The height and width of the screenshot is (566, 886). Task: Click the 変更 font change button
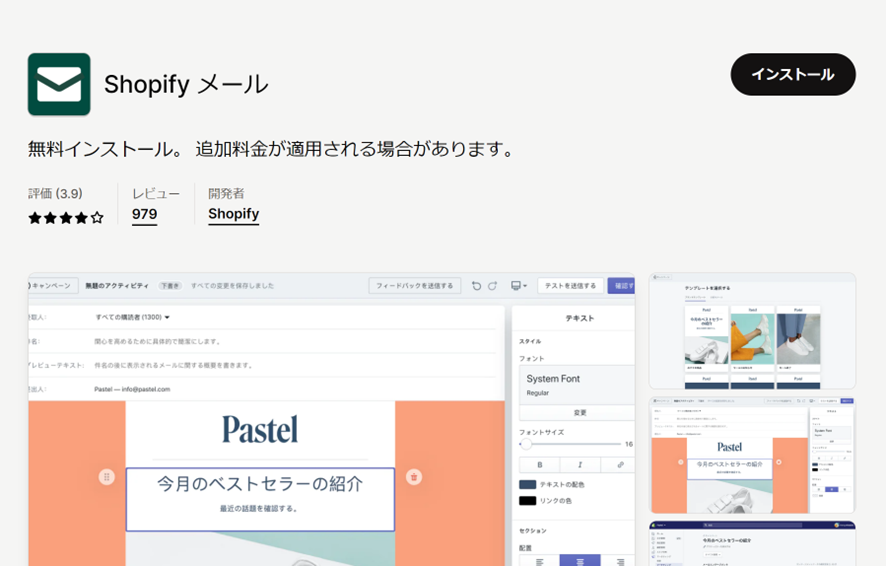point(577,412)
